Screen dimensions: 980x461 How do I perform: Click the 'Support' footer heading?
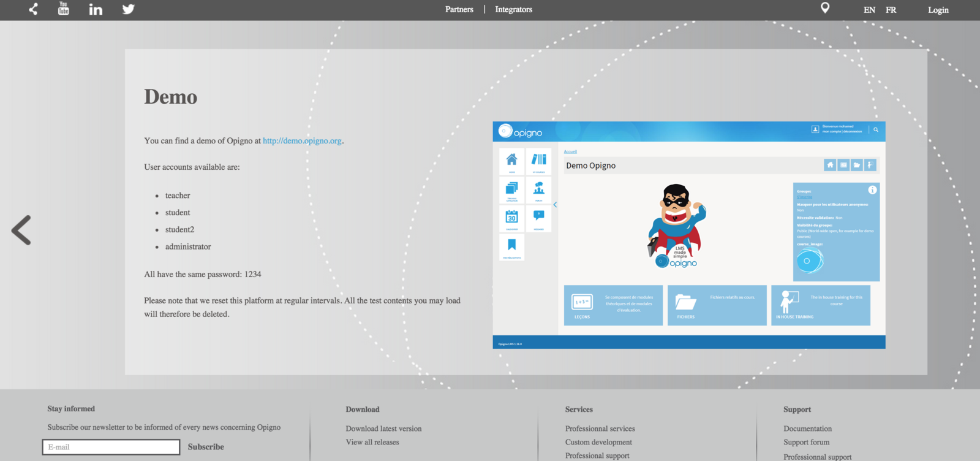[x=797, y=410]
